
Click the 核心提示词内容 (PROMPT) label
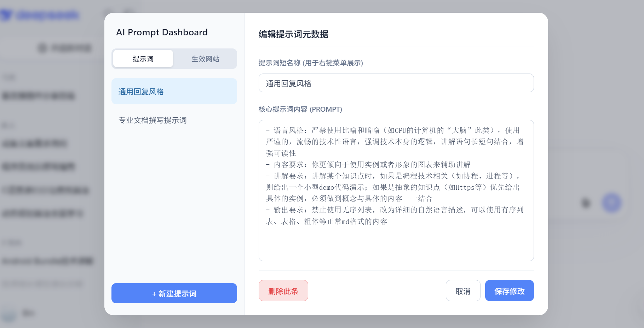[x=300, y=109]
